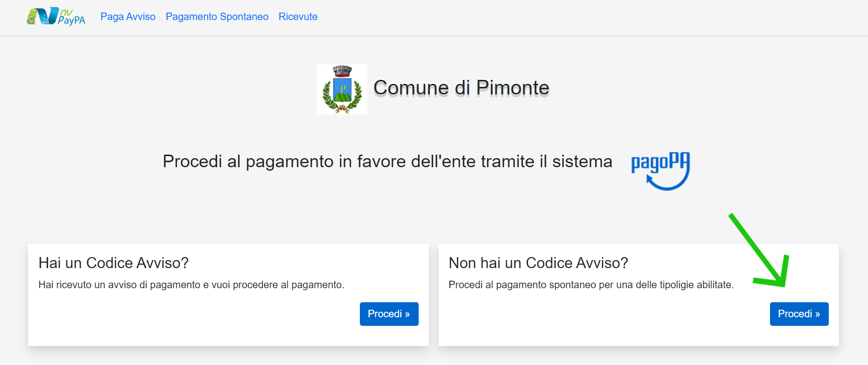The image size is (868, 365).
Task: Click Procedi under Non hai un Codice Avviso
Action: [x=799, y=314]
